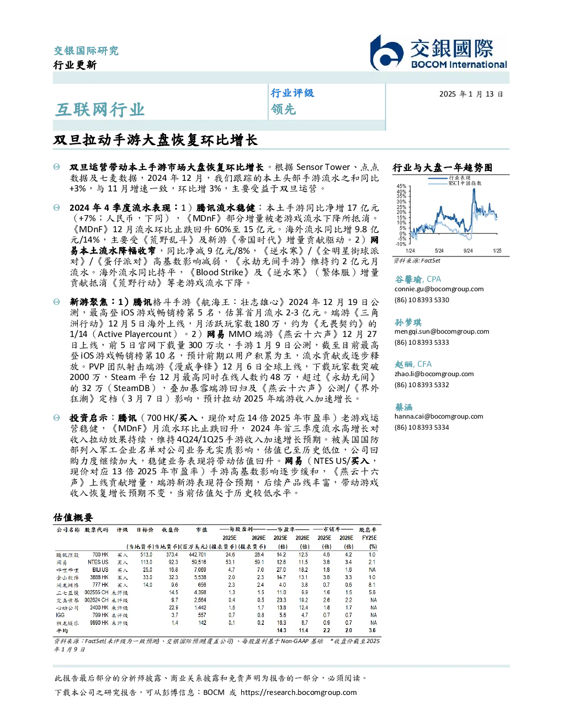Click stock code 777 HK in table
This screenshot has height=728, width=563.
pyautogui.click(x=100, y=585)
